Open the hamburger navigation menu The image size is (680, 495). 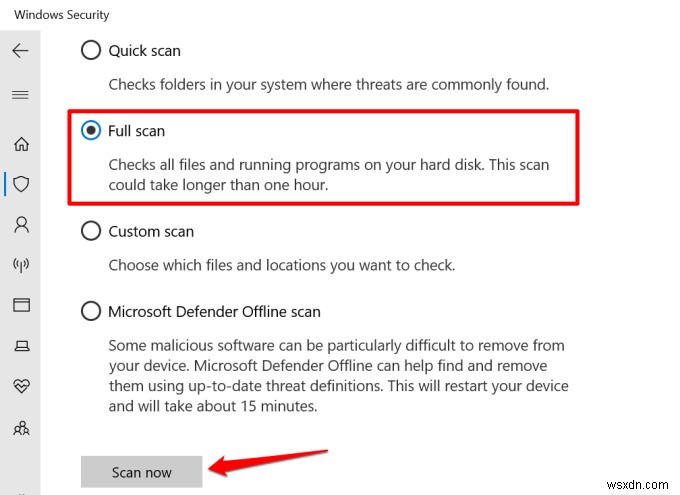21,95
